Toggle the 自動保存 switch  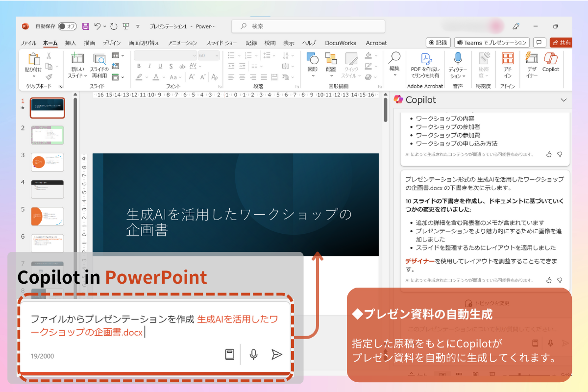click(68, 26)
